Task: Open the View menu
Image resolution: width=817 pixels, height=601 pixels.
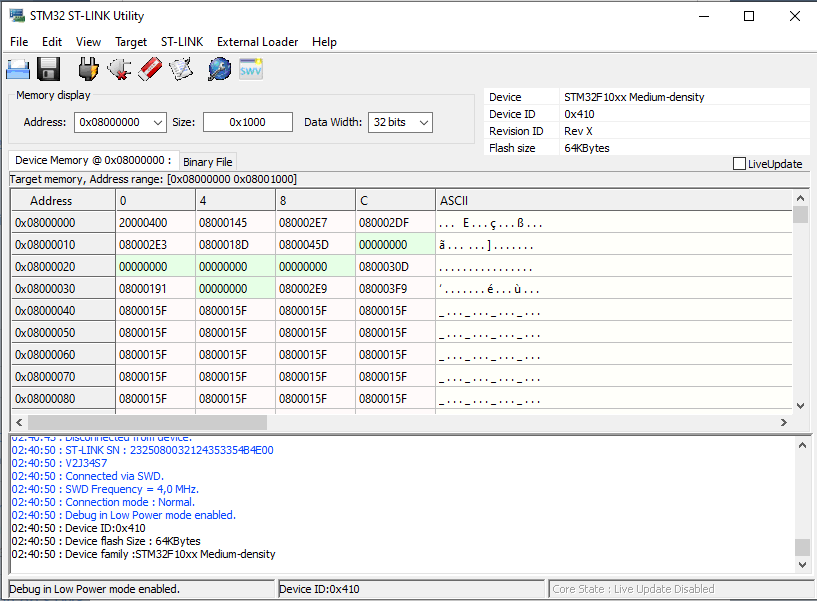Action: pyautogui.click(x=88, y=42)
